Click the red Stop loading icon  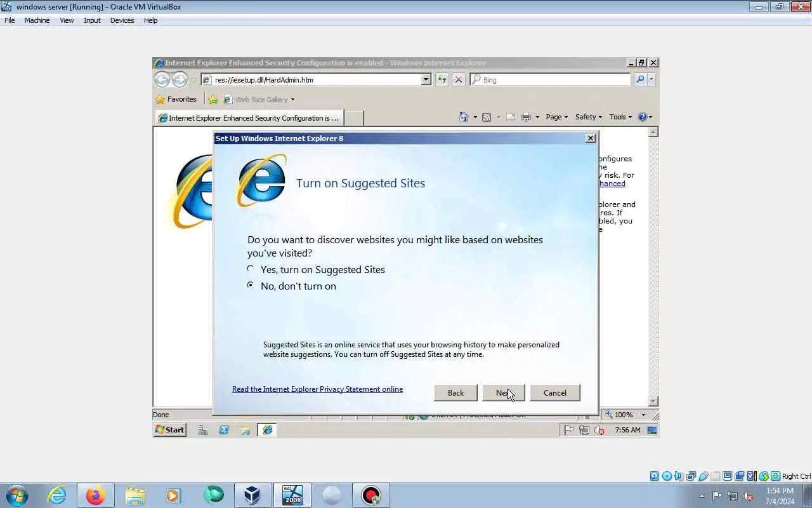(x=459, y=79)
